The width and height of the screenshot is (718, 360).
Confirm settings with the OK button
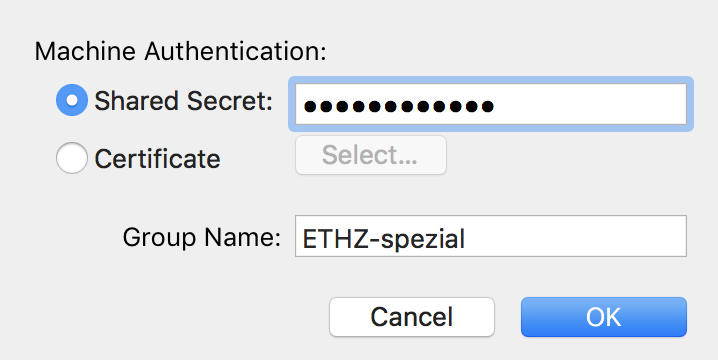[x=604, y=317]
